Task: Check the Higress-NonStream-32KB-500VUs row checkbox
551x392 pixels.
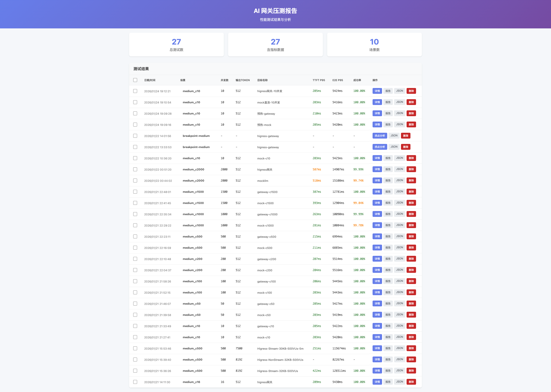Action: [x=135, y=360]
